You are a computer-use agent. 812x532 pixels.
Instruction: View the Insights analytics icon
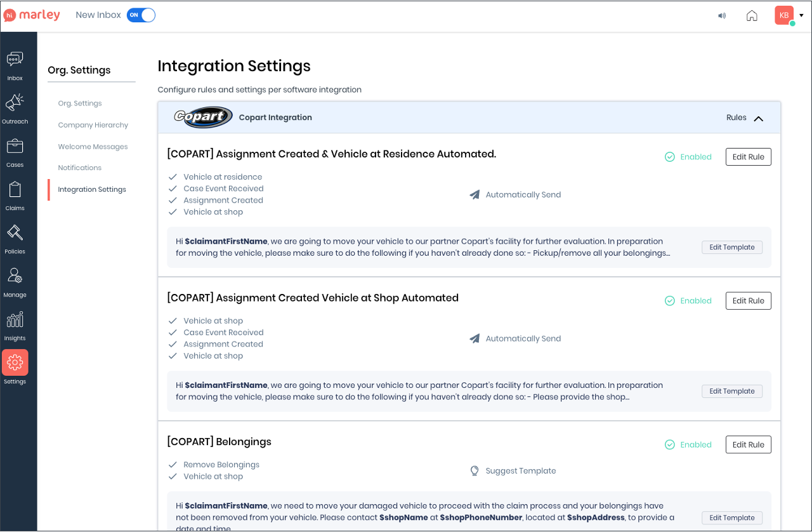(15, 323)
